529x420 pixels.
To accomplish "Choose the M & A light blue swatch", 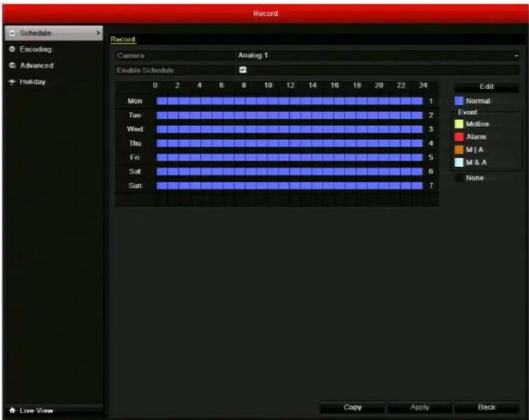I will pos(459,163).
